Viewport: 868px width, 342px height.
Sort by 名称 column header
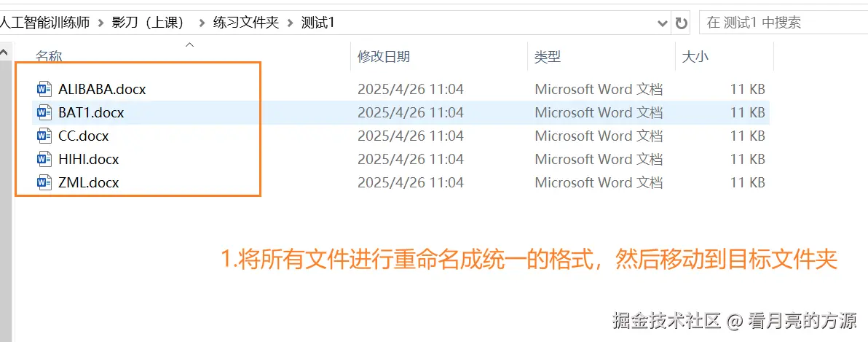click(x=49, y=57)
